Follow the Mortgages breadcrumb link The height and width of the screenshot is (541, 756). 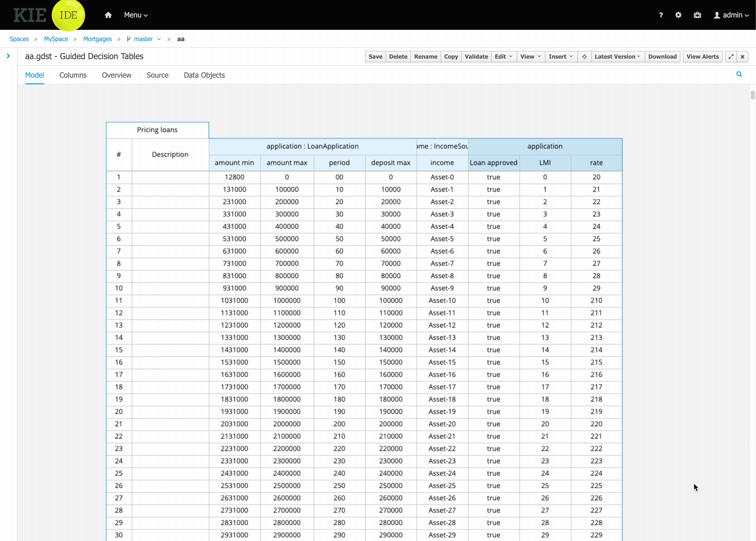pyautogui.click(x=97, y=39)
